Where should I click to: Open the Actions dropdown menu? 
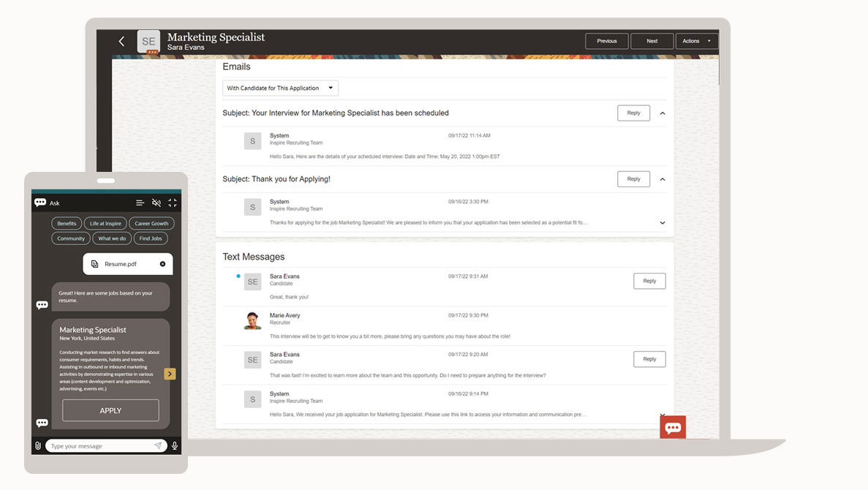(x=696, y=42)
